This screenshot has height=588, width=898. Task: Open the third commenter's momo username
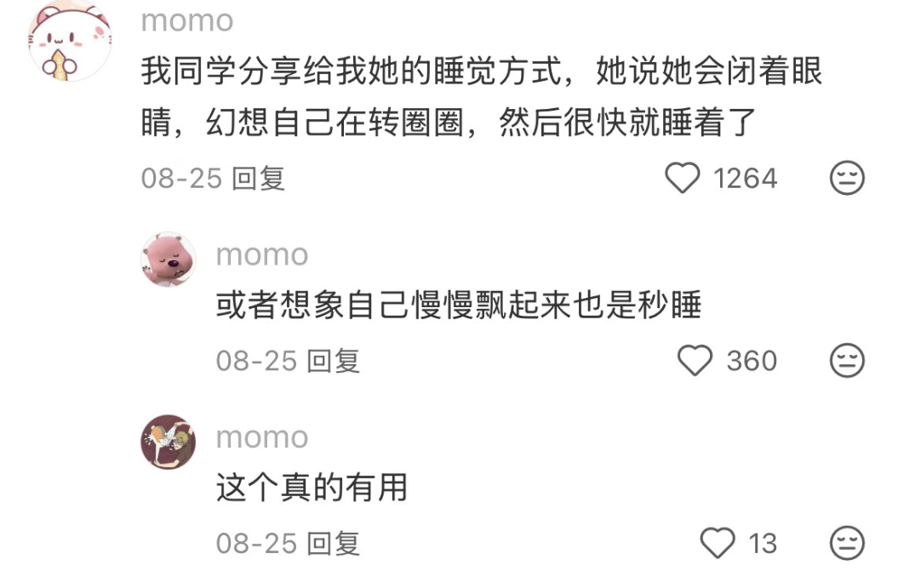click(x=262, y=437)
